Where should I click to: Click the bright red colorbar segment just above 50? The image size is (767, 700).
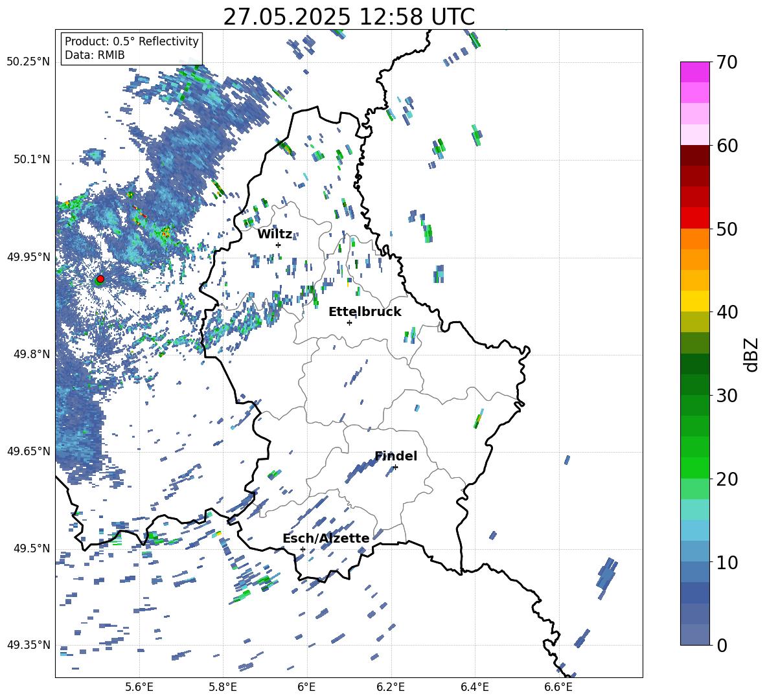point(694,218)
